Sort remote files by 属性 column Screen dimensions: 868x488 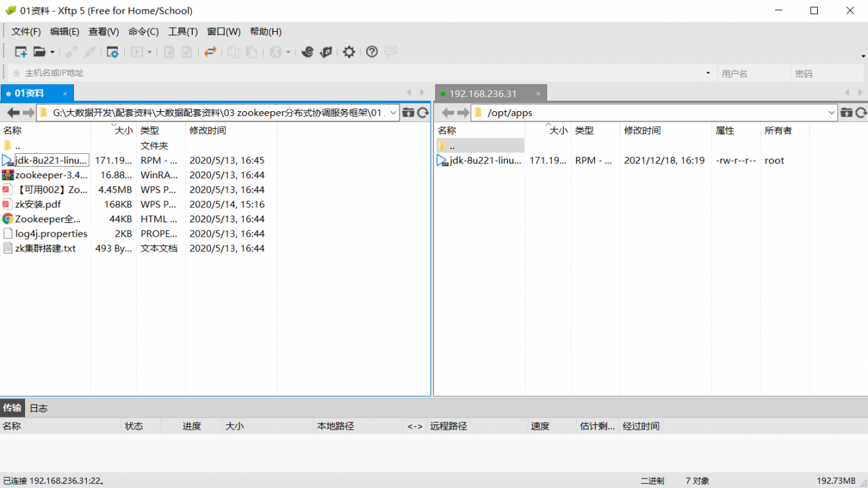pos(736,130)
